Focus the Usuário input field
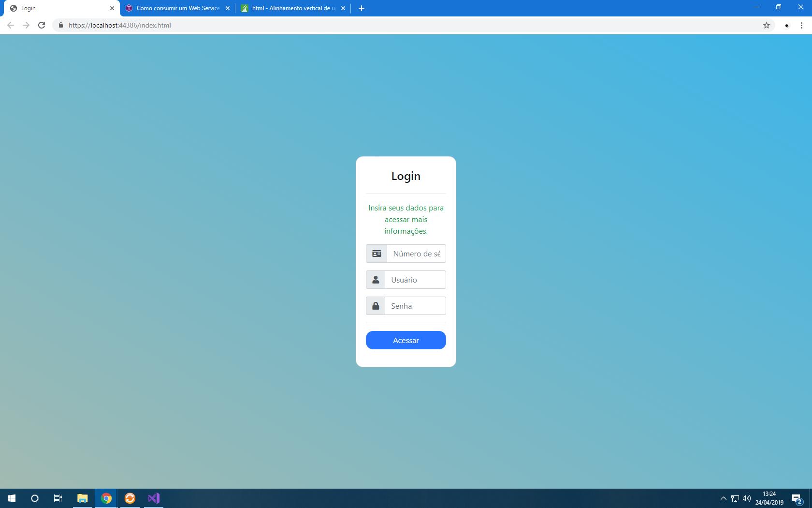The width and height of the screenshot is (812, 508). pyautogui.click(x=415, y=280)
